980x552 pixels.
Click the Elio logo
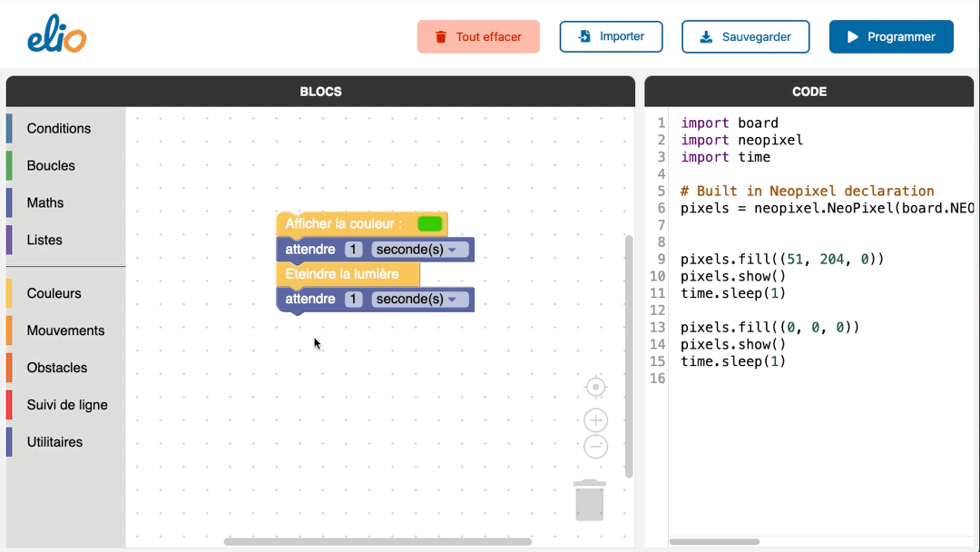pos(56,37)
